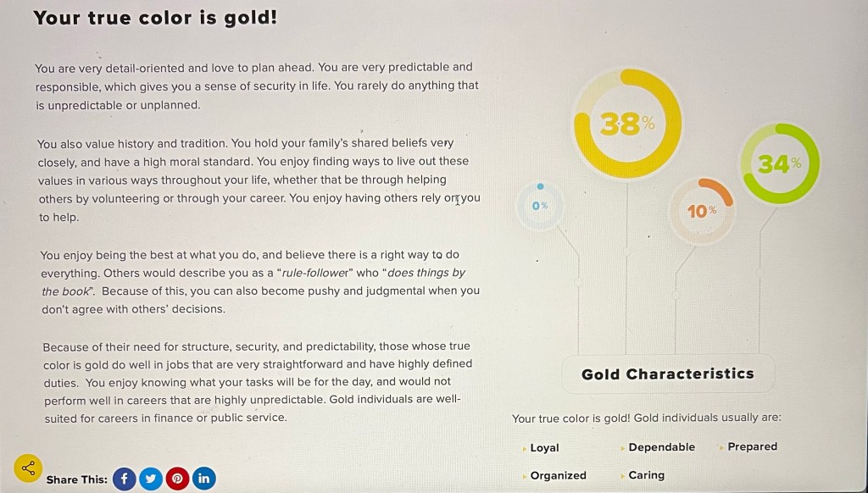Click the 0% blue circle indicator
The width and height of the screenshot is (868, 493).
(x=540, y=206)
